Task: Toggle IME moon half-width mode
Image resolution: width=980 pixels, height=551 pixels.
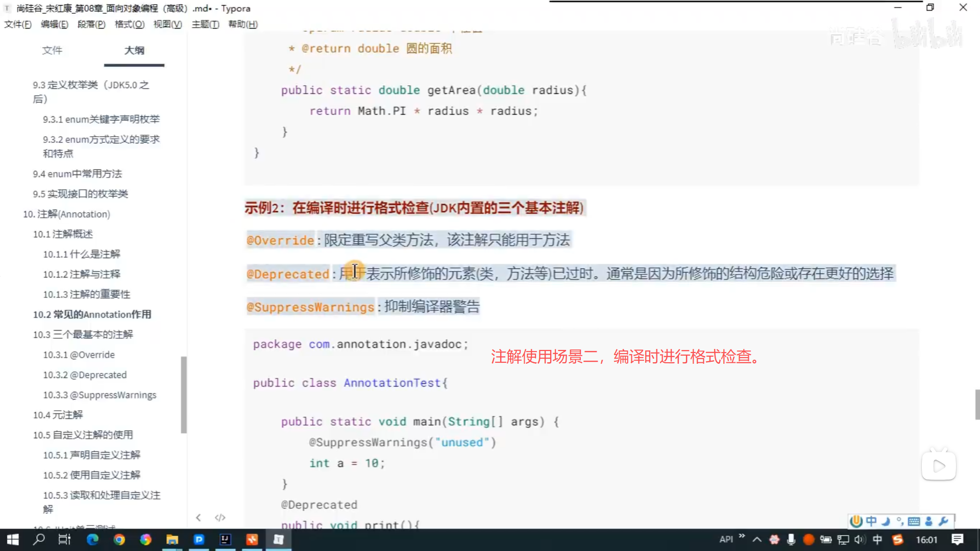Action: tap(886, 521)
